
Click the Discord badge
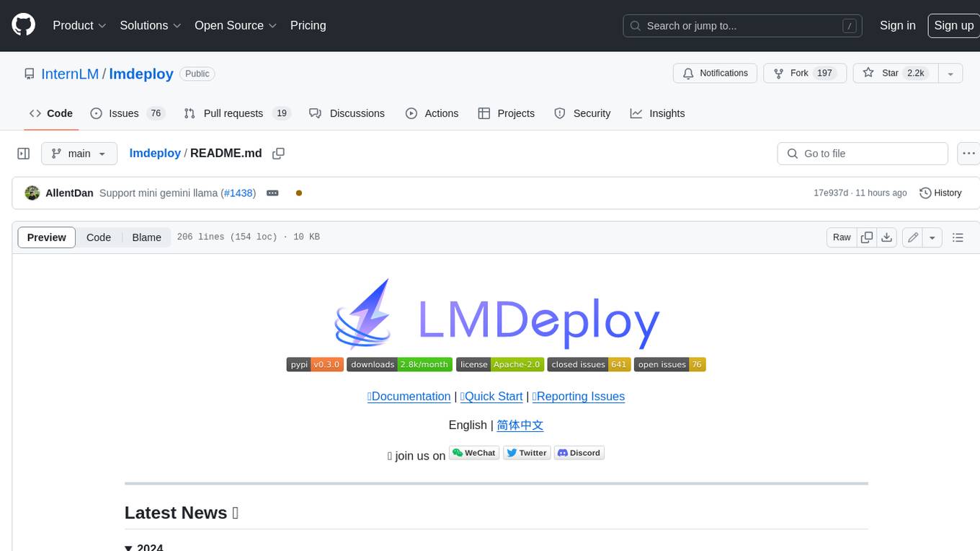point(579,453)
